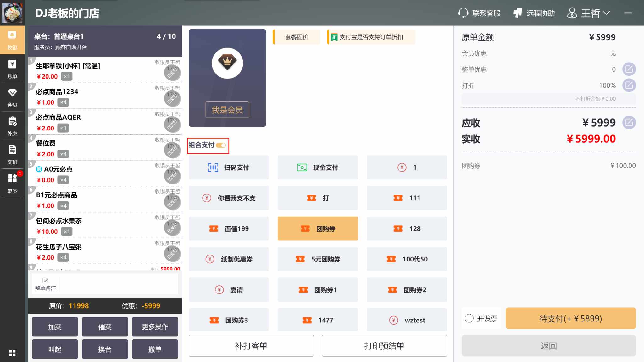The width and height of the screenshot is (644, 362).
Task: Select the 128 coupon payment
Action: [x=407, y=228]
